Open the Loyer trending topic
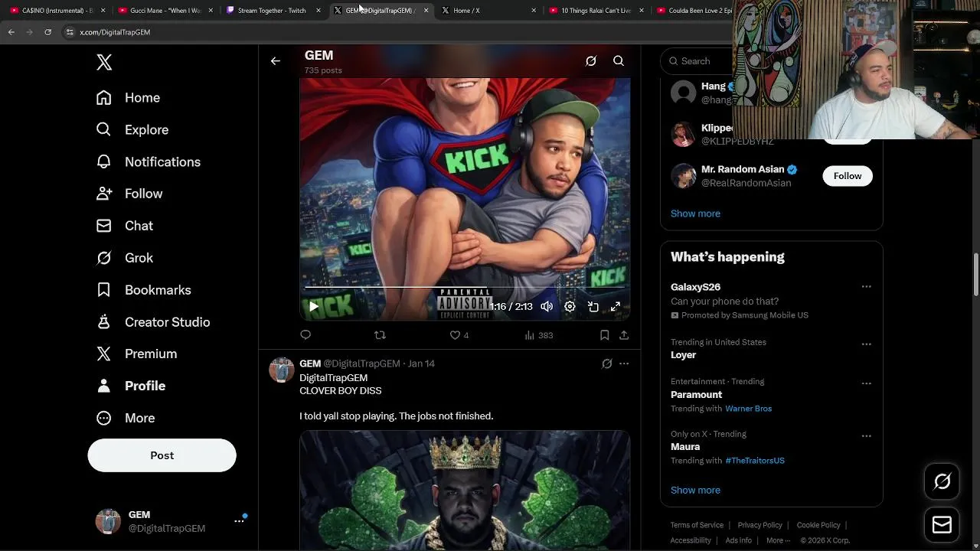The width and height of the screenshot is (980, 551). 683,355
